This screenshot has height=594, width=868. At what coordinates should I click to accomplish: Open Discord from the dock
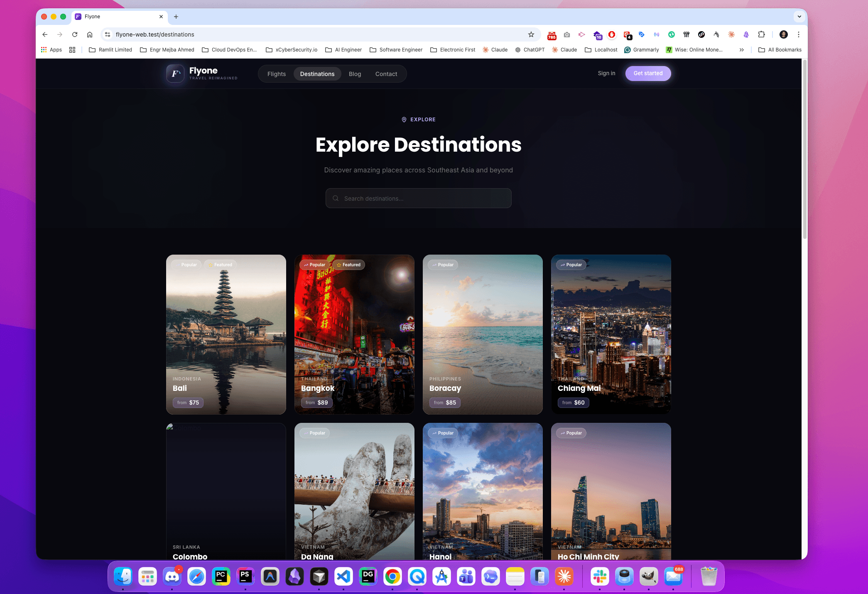point(172,577)
